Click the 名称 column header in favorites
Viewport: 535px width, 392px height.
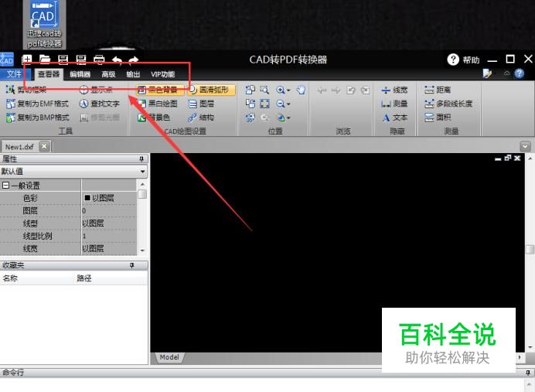[37, 278]
